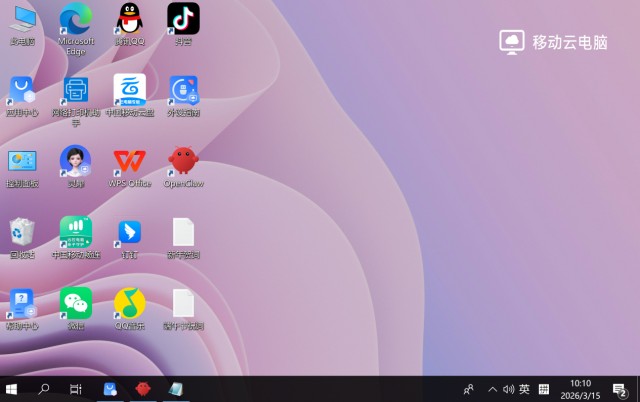Launch the QQ Music desktop shortcut

pos(129,303)
